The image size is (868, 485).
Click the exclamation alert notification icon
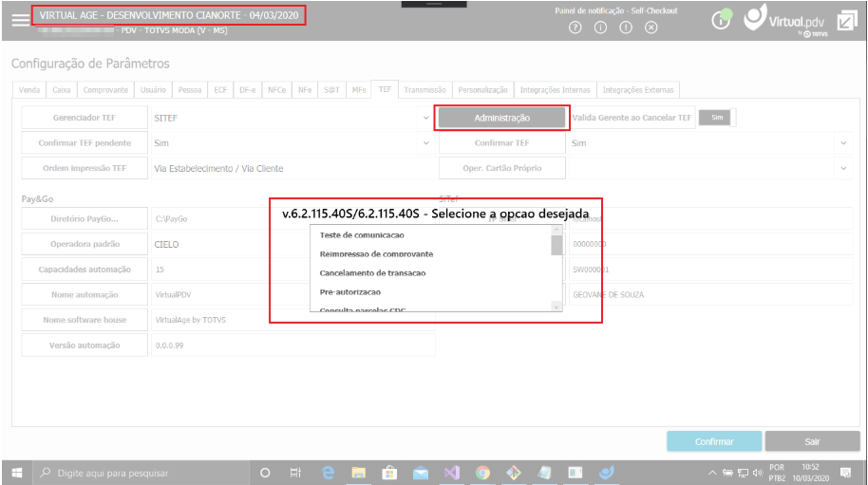[x=626, y=28]
